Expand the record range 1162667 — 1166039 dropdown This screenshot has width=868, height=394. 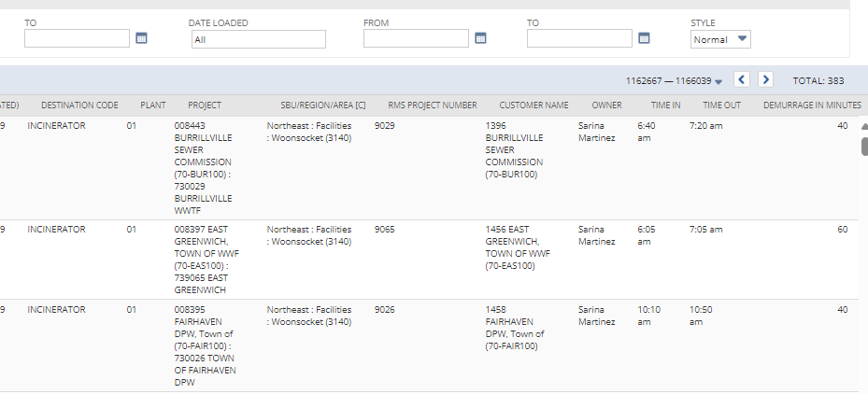[x=719, y=81]
